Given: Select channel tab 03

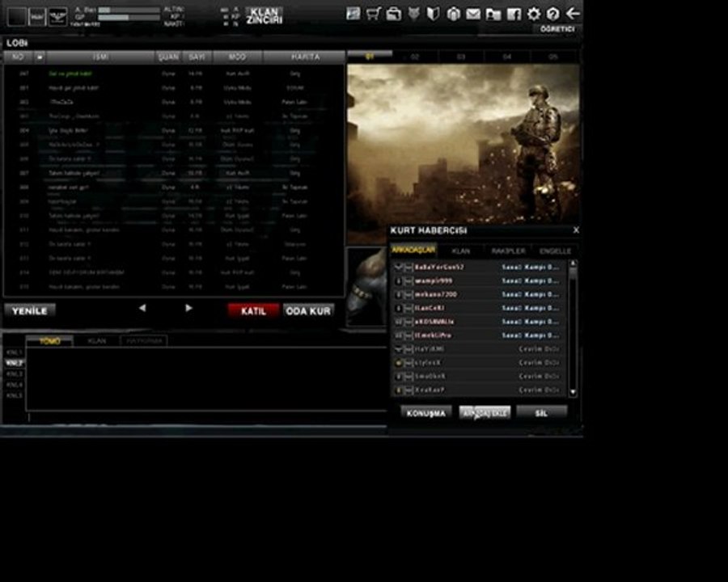Looking at the screenshot, I should coord(460,57).
